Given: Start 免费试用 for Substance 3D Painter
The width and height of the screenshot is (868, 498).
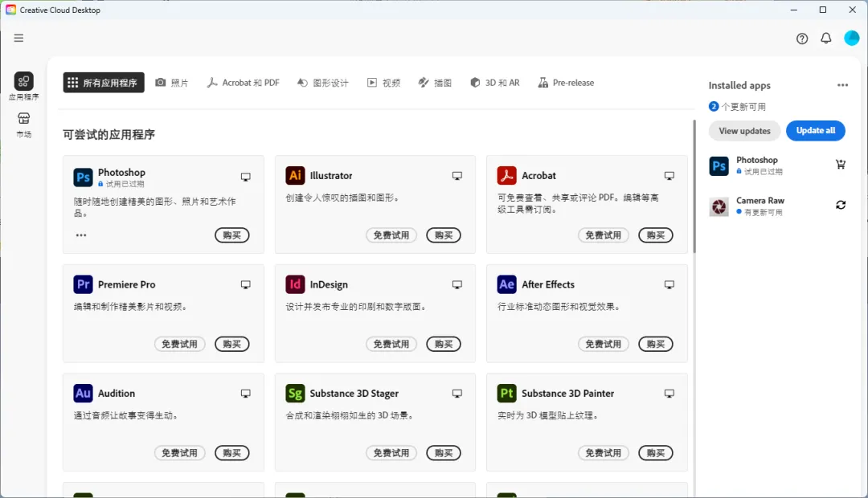Looking at the screenshot, I should (604, 453).
